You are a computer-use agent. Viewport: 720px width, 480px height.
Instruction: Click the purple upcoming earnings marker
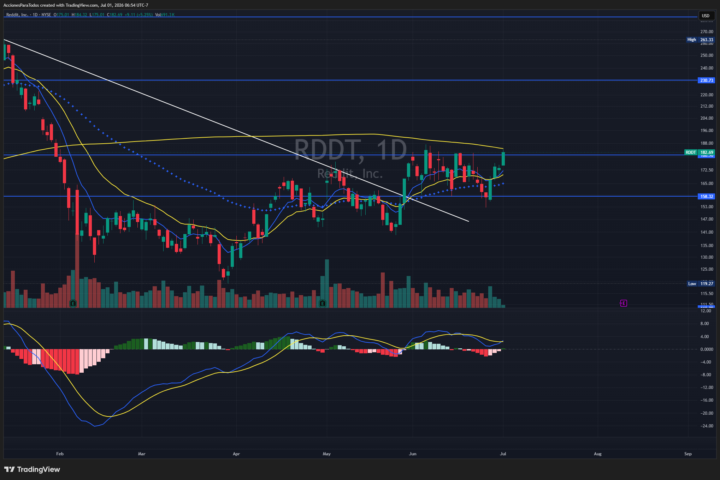[x=623, y=303]
